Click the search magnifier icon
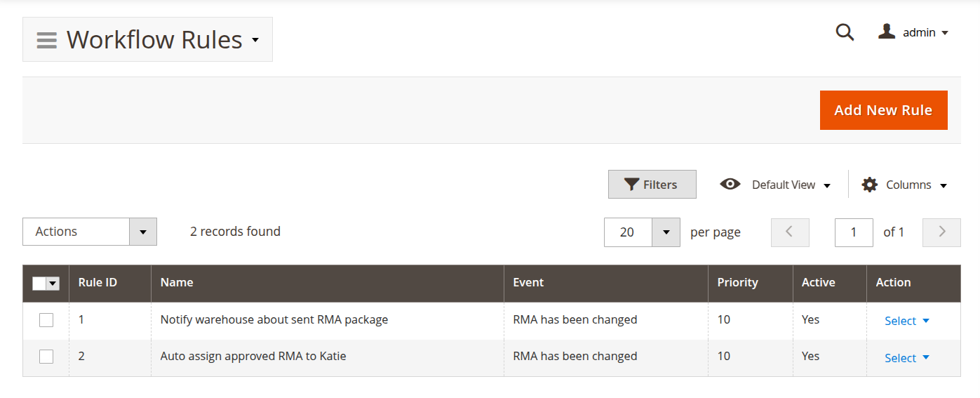Viewport: 980px width, 398px height. pos(845,32)
